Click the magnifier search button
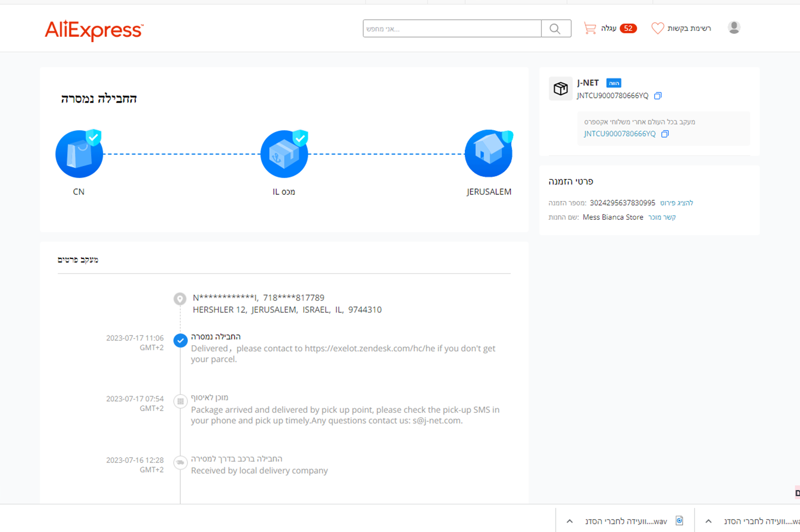The width and height of the screenshot is (800, 532). point(556,29)
